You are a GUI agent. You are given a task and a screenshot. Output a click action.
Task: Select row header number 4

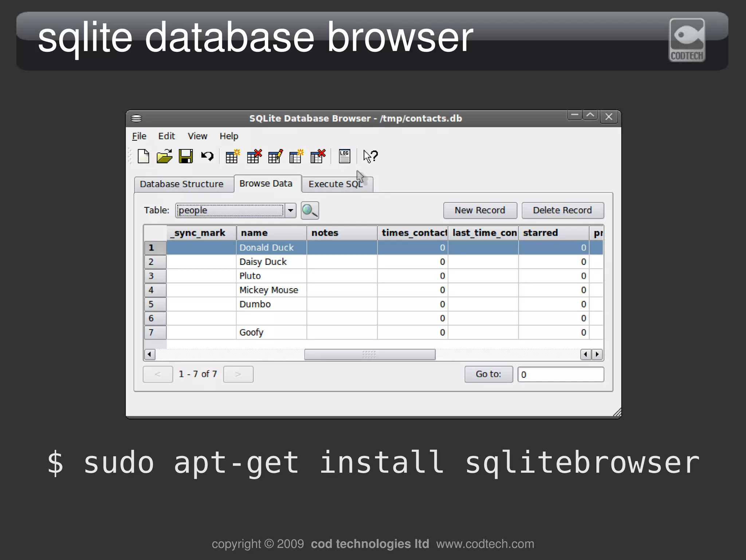155,290
